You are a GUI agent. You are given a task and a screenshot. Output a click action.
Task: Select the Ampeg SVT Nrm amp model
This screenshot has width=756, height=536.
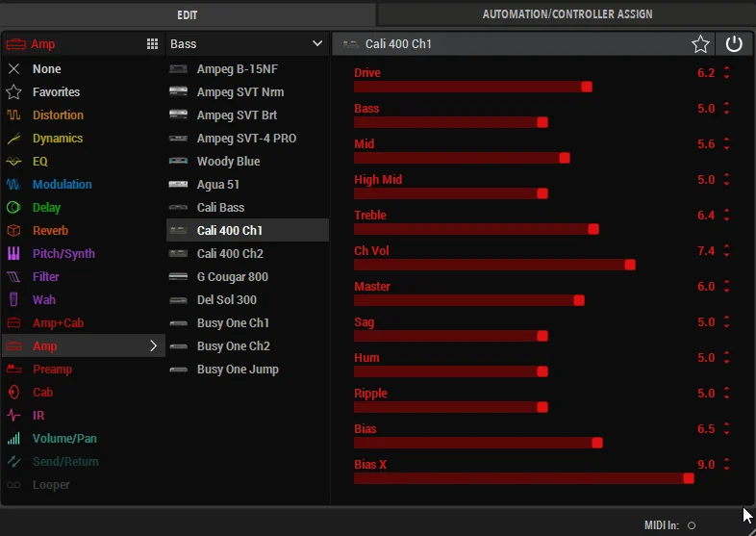(x=247, y=92)
